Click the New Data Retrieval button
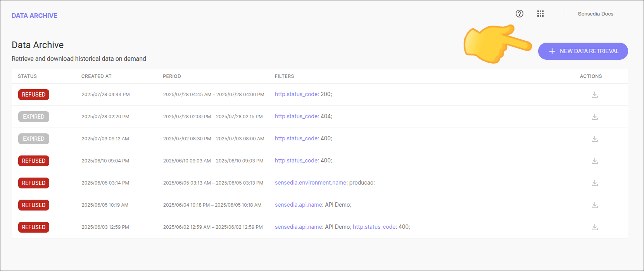 pos(583,51)
